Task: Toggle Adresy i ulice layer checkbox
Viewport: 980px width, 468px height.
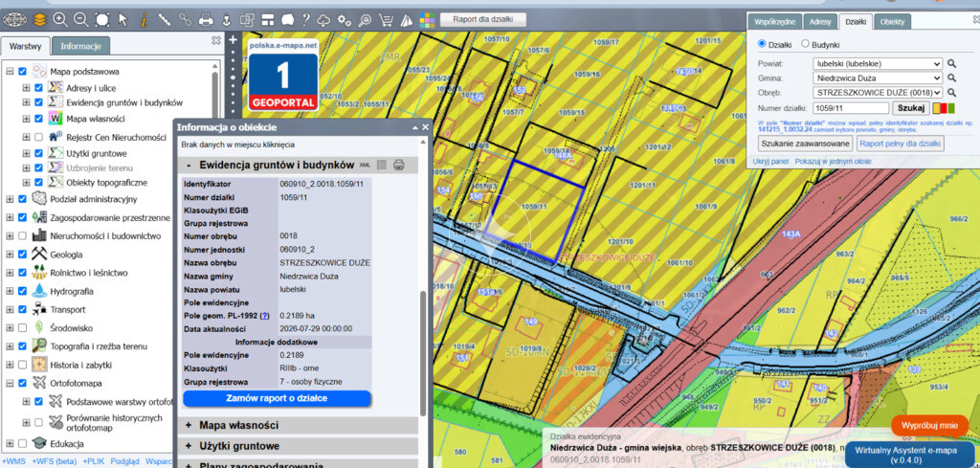Action: [x=38, y=88]
